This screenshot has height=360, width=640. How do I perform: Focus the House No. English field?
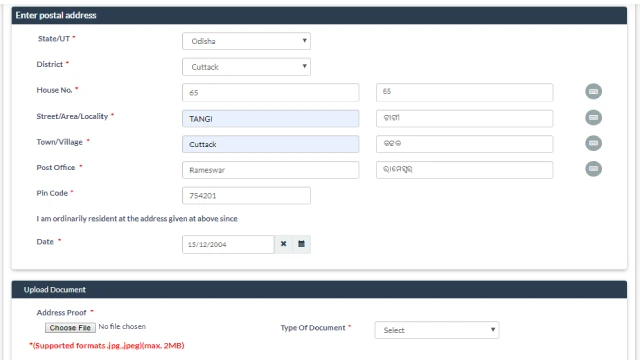271,93
